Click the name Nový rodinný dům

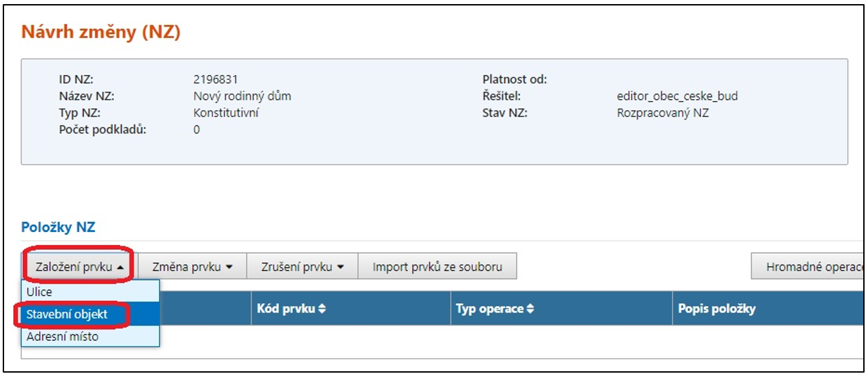coord(242,96)
